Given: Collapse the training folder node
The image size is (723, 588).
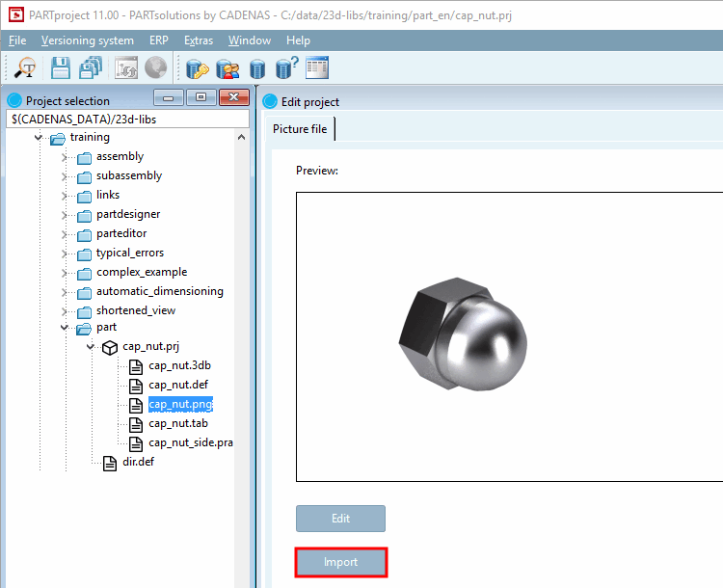Looking at the screenshot, I should [x=39, y=138].
